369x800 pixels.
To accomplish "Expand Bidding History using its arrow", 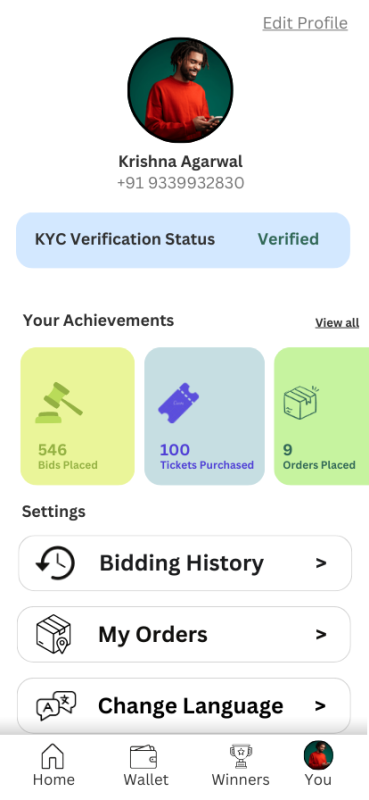I will pos(321,563).
